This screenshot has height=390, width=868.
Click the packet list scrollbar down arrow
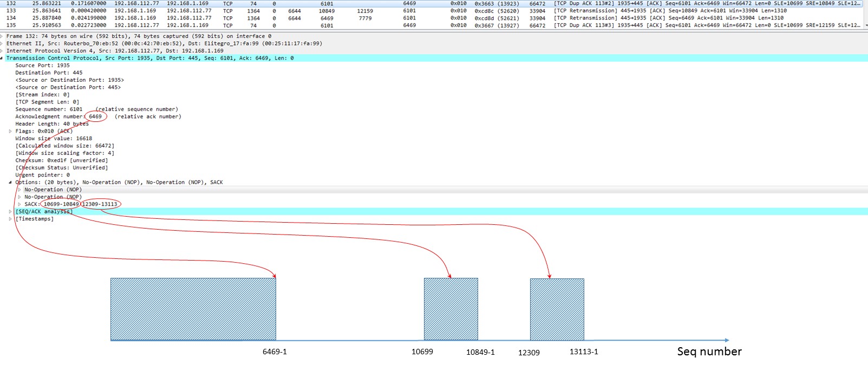[865, 25]
